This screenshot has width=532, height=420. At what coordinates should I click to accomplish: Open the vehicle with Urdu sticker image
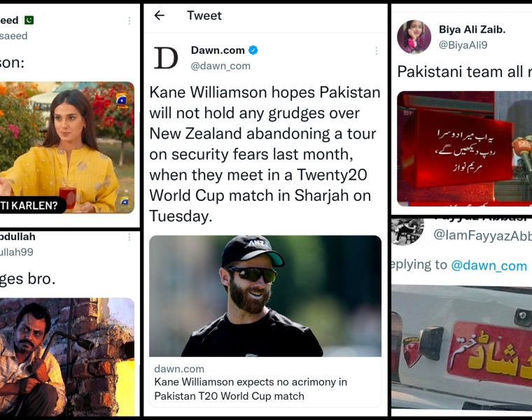[x=462, y=346]
